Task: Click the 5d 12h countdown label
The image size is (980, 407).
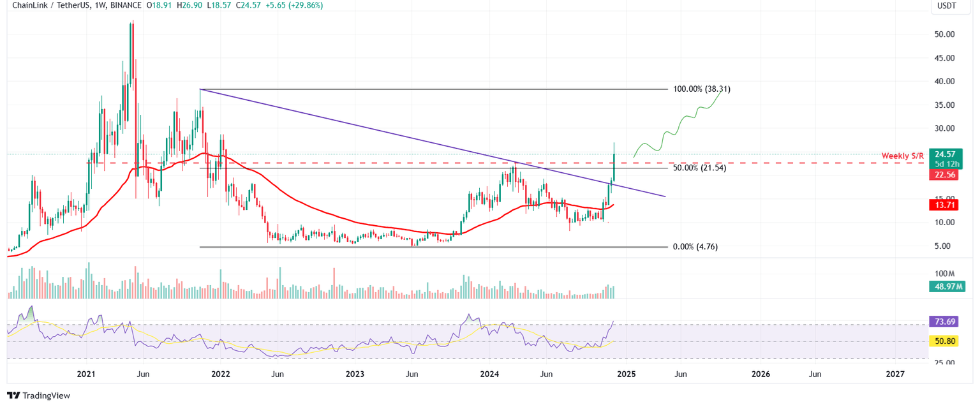Action: click(x=946, y=164)
